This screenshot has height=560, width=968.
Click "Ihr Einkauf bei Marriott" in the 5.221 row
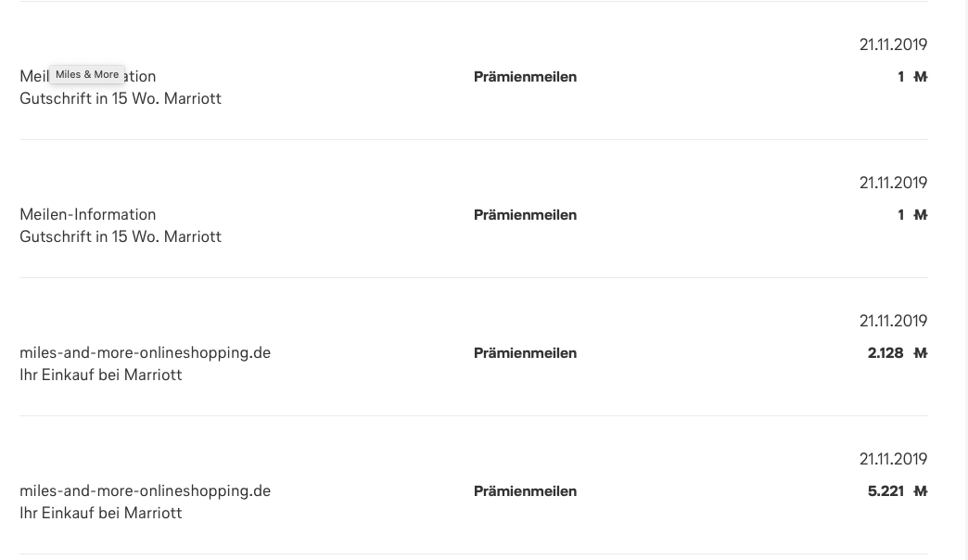[x=101, y=513]
